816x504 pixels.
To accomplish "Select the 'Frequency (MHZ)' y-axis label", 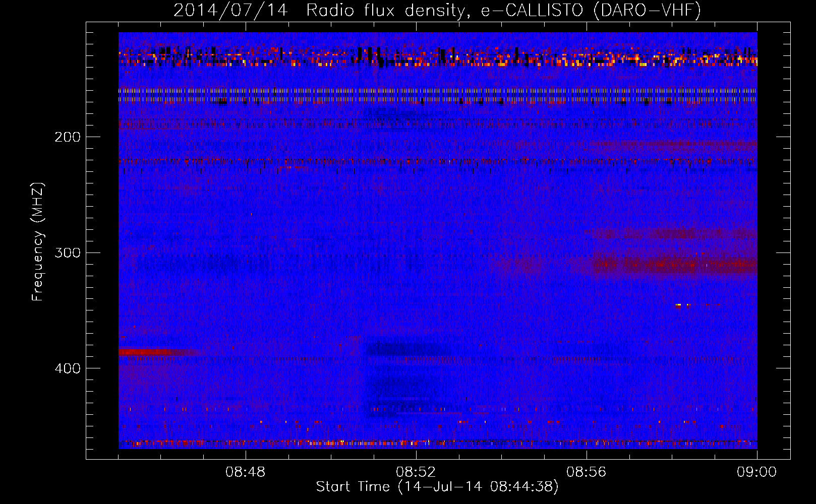I will 38,242.
